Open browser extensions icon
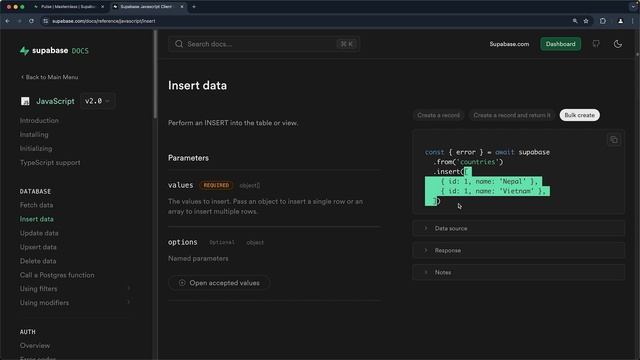 (x=603, y=21)
